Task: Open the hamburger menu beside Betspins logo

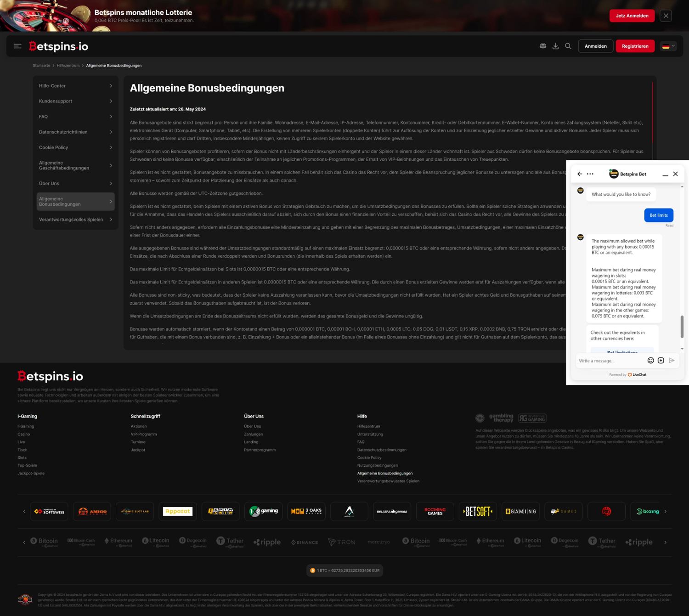Action: tap(17, 46)
